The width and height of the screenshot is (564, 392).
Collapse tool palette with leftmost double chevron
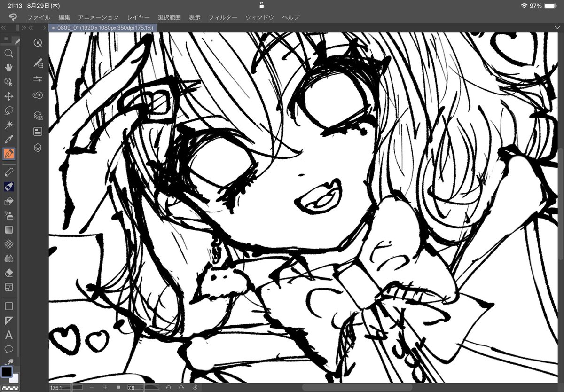coord(4,28)
